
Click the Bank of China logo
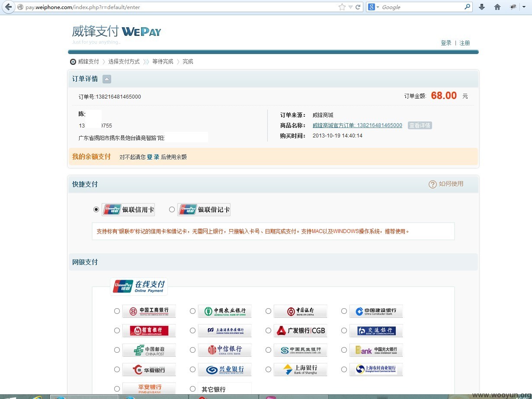(301, 311)
